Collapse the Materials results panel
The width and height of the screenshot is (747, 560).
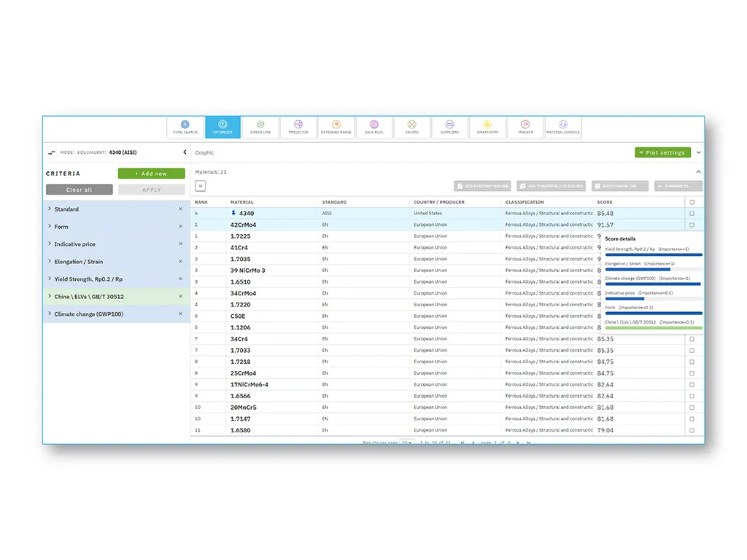[697, 170]
